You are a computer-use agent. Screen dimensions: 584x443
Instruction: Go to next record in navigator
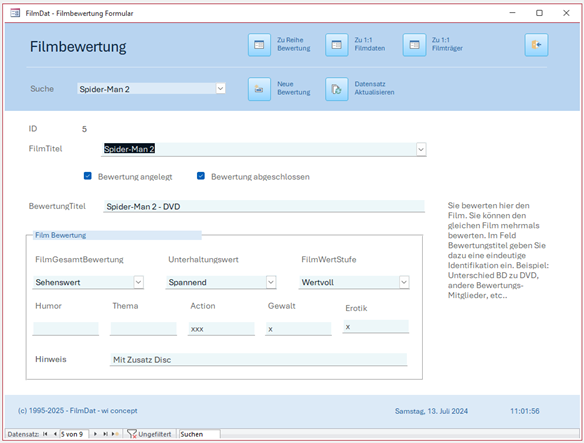tap(95, 434)
